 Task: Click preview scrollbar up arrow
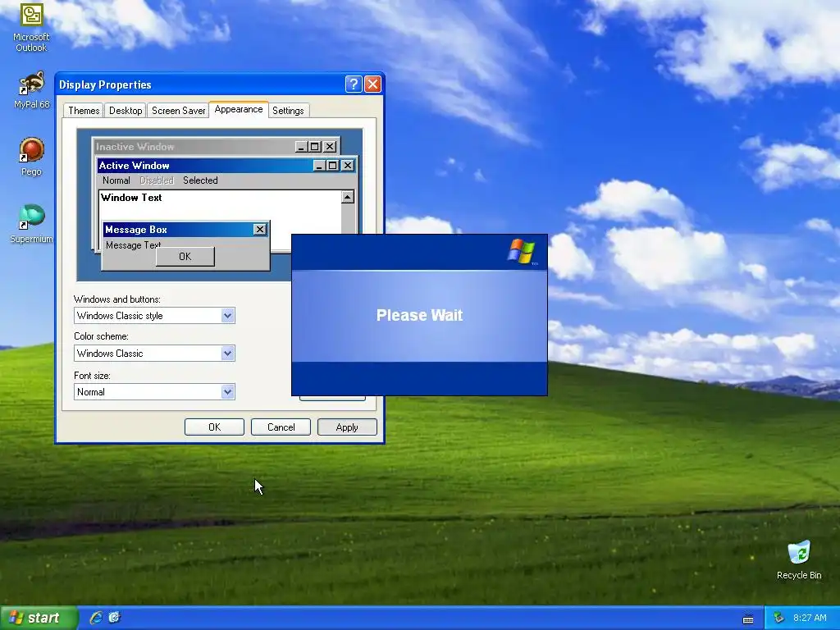point(348,197)
